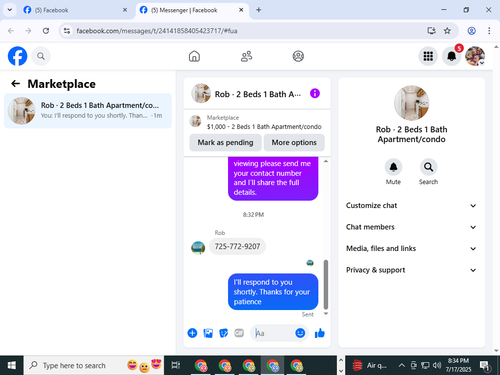
Task: Select Rob's chat in the Marketplace list
Action: click(88, 111)
